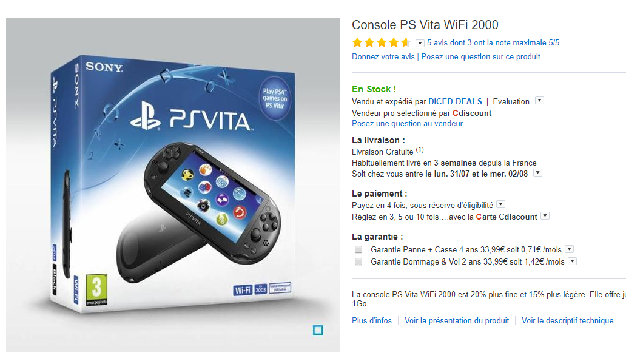Image resolution: width=626 pixels, height=364 pixels.
Task: Expand delivery date details arrow
Action: [x=538, y=173]
